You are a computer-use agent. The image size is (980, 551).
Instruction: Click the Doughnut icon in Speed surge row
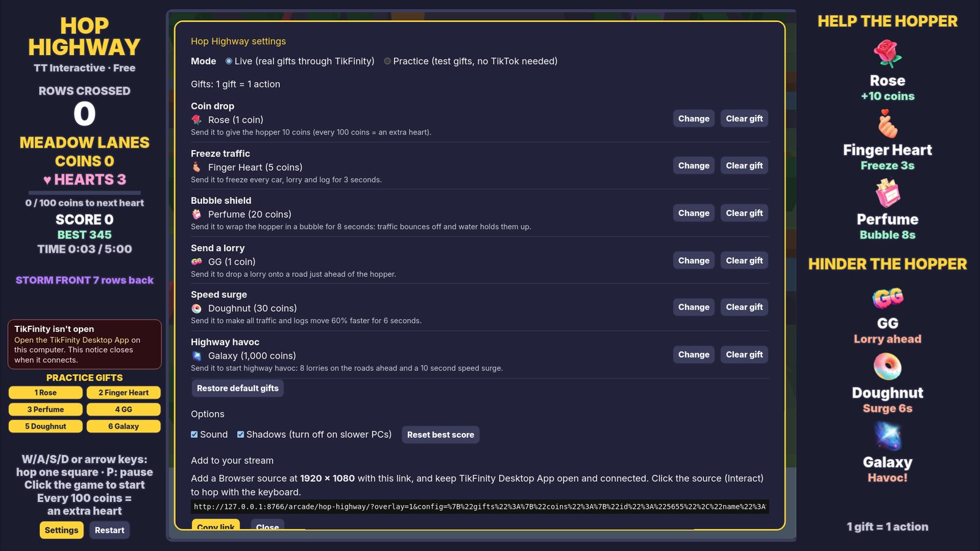(x=197, y=309)
